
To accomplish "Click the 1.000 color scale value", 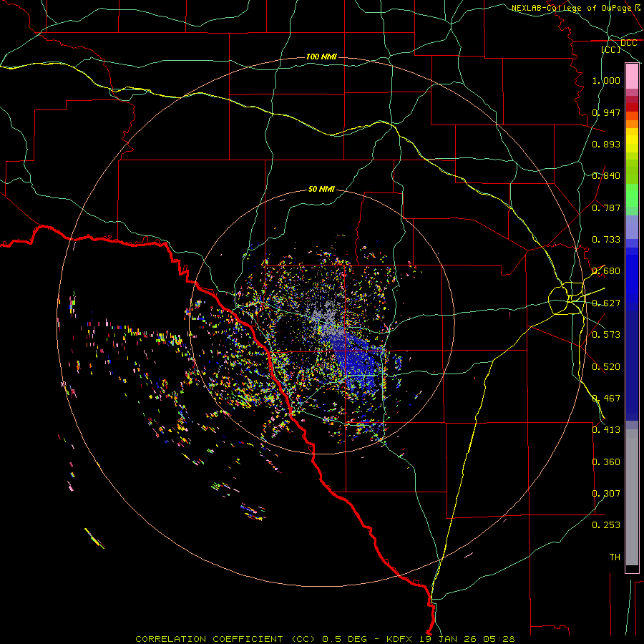I will pos(606,80).
